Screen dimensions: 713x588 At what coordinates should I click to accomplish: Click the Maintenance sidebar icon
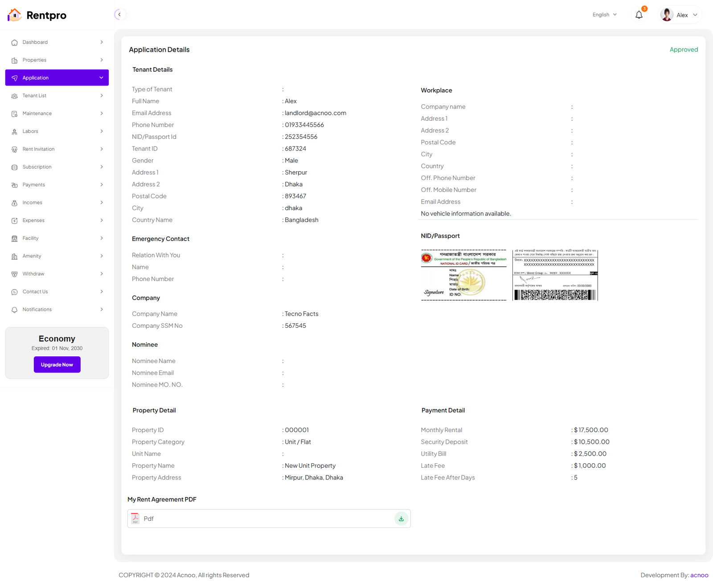click(14, 114)
